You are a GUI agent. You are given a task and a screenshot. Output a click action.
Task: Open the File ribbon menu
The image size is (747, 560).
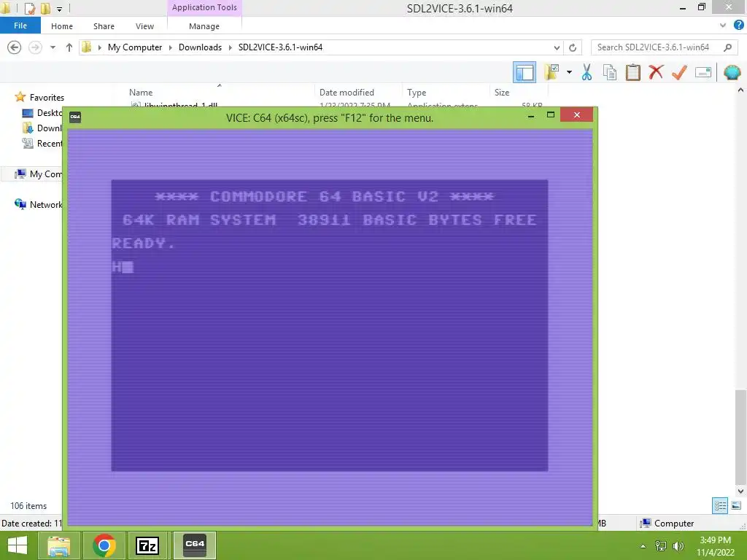pos(20,26)
